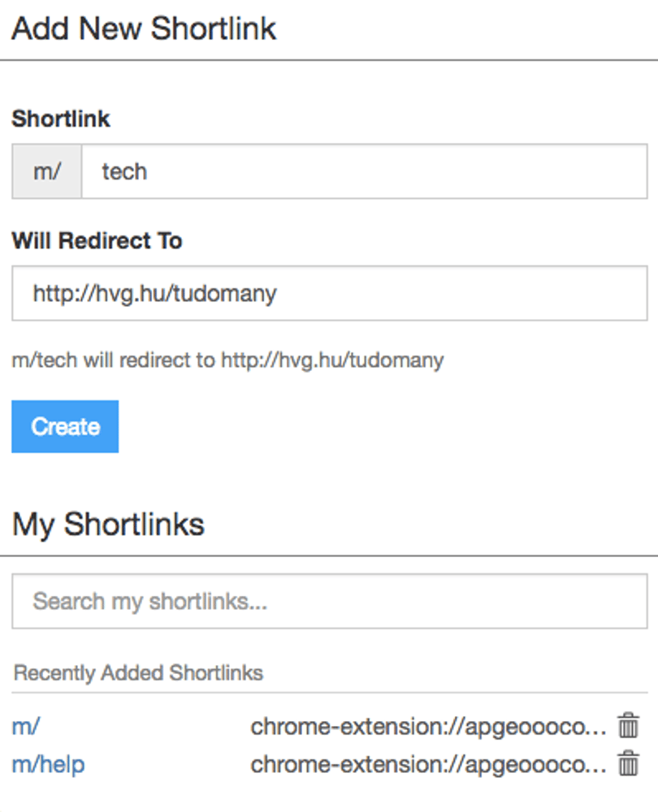Screen dimensions: 658x812
Task: Click the Create button
Action: [65, 426]
